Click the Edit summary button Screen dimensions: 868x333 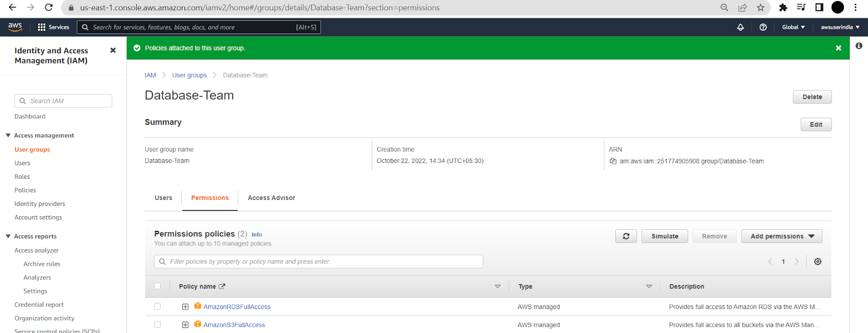click(x=816, y=124)
